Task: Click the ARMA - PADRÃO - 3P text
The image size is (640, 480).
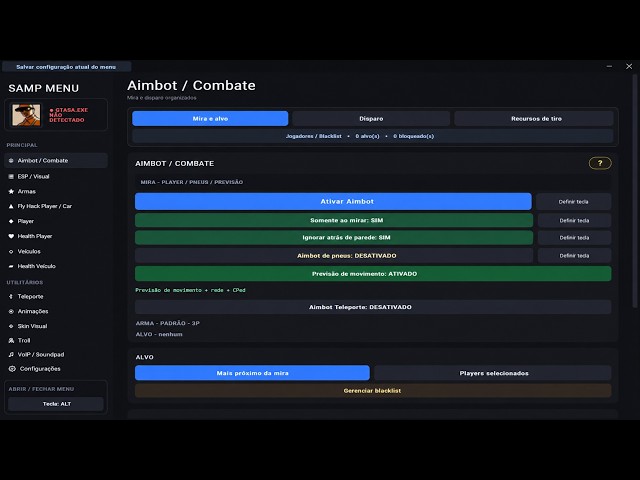Action: pyautogui.click(x=168, y=323)
